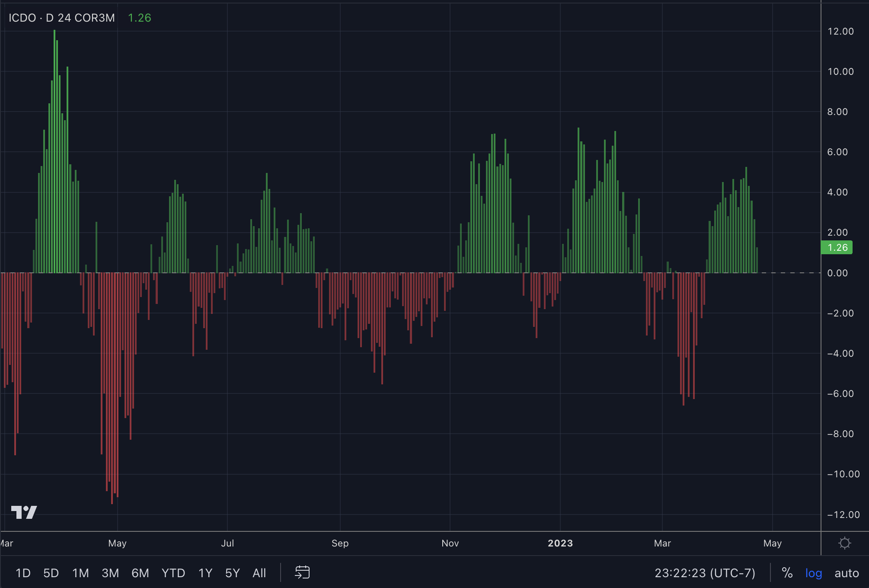Open timezone menu showing UTC-7 clock
This screenshot has height=588, width=869.
(x=705, y=573)
